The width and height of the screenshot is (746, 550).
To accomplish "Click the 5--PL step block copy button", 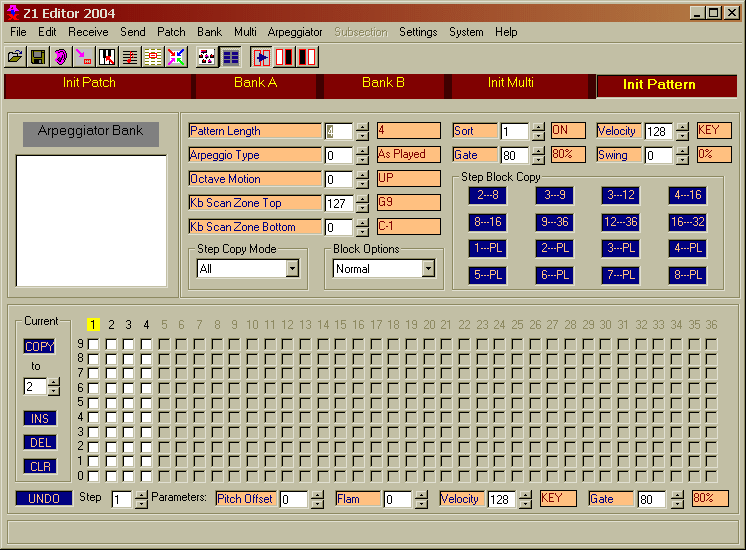I will pyautogui.click(x=488, y=275).
